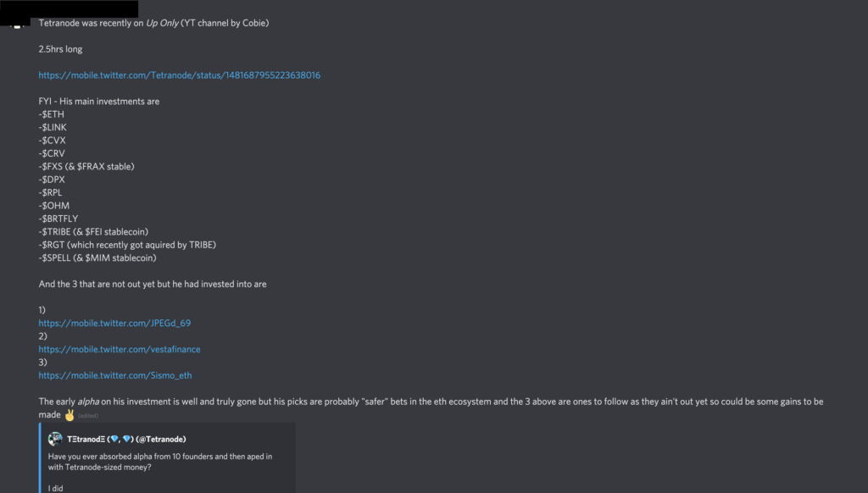Viewport: 868px width, 493px height.
Task: Open the JPEGd_69 Twitter link
Action: [x=114, y=323]
